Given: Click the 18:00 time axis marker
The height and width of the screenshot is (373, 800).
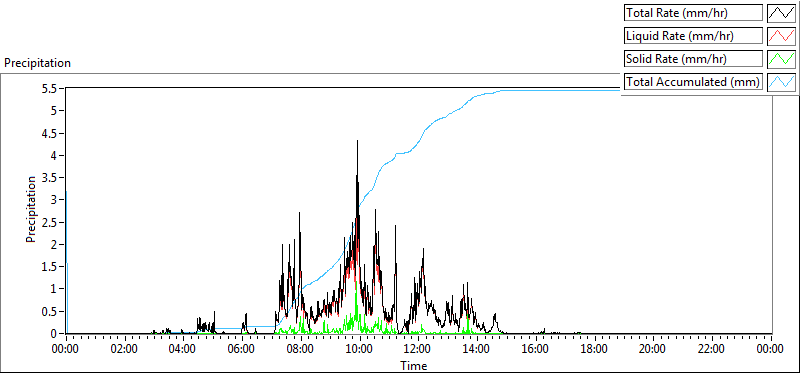Looking at the screenshot, I should (595, 349).
